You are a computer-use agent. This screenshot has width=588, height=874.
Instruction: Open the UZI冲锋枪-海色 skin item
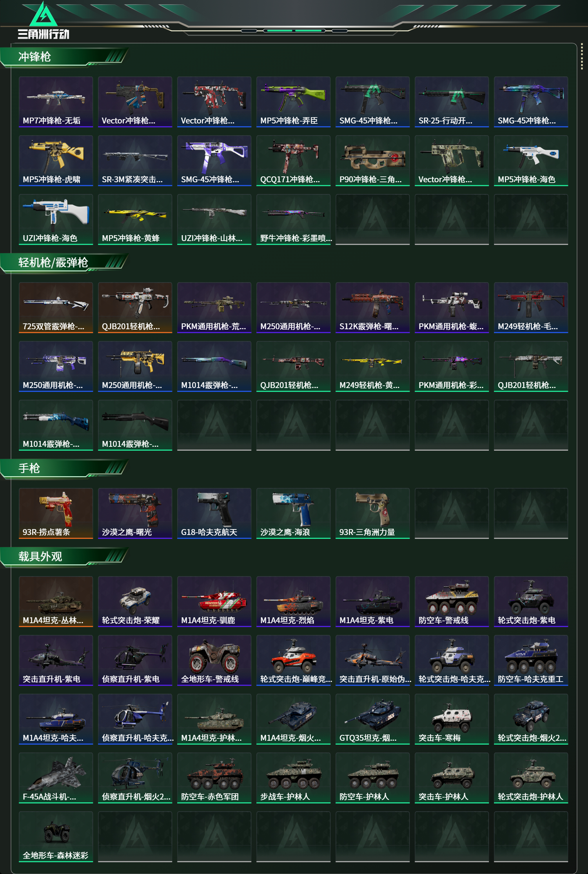56,219
